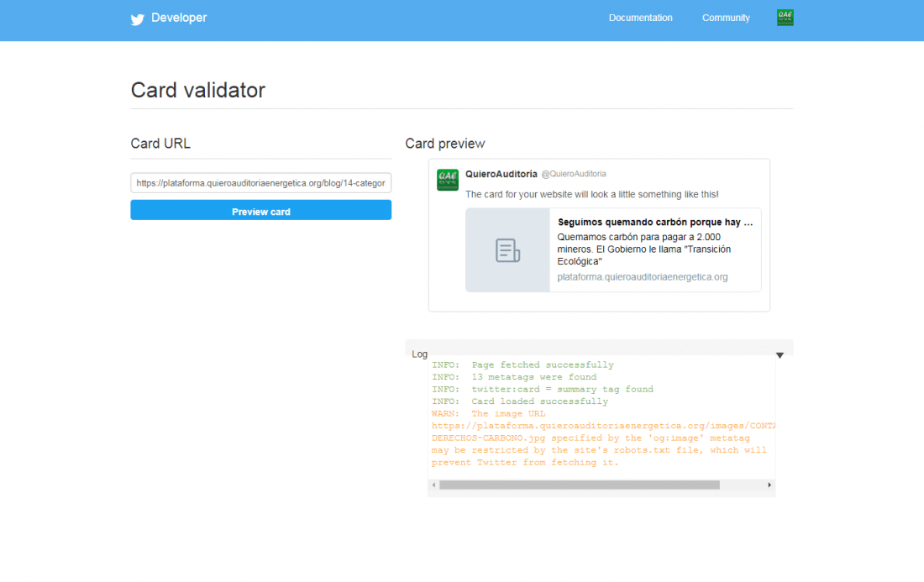Click log line '13 metatags were found'
This screenshot has width=924, height=582.
tap(514, 377)
